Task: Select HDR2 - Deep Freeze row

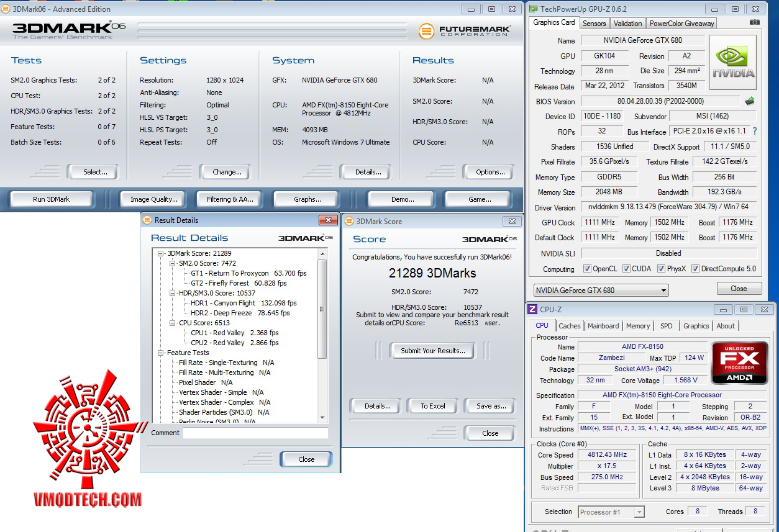Action: (x=240, y=313)
